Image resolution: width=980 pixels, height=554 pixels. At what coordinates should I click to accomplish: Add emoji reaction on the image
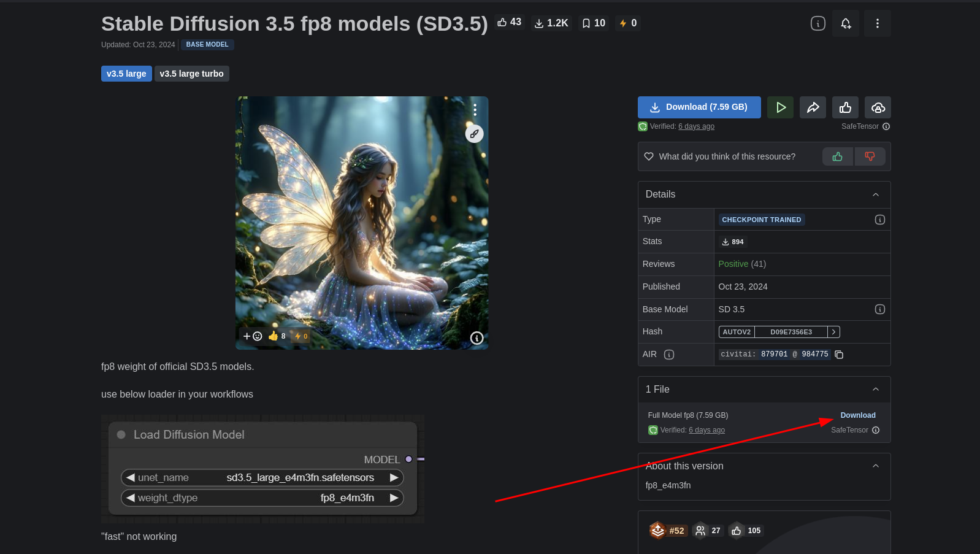click(x=253, y=336)
